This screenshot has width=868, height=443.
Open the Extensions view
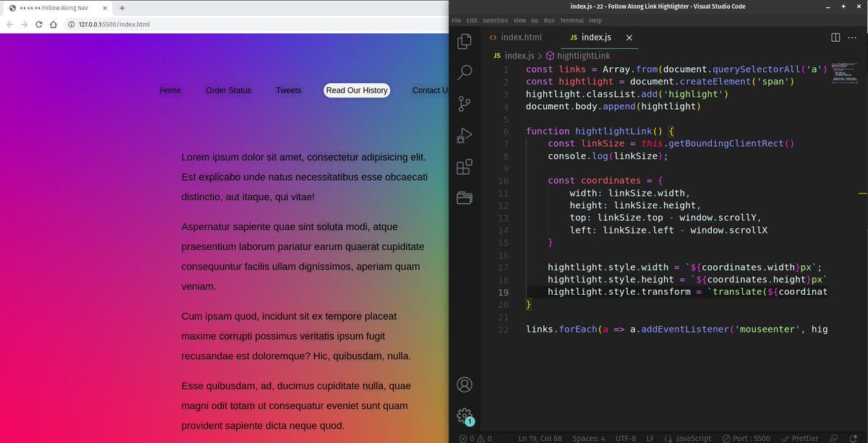tap(464, 167)
